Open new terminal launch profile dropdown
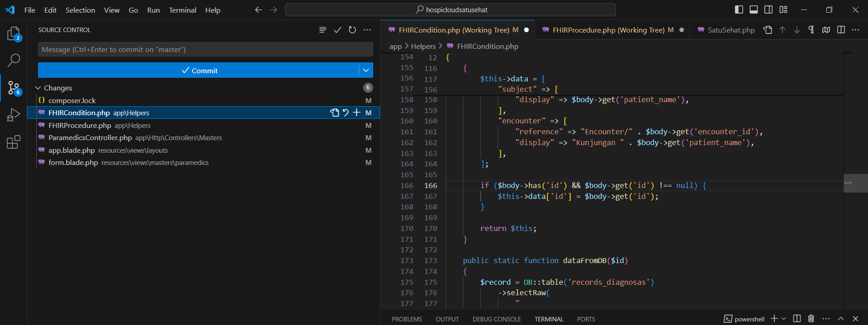The height and width of the screenshot is (325, 868). pos(784,319)
